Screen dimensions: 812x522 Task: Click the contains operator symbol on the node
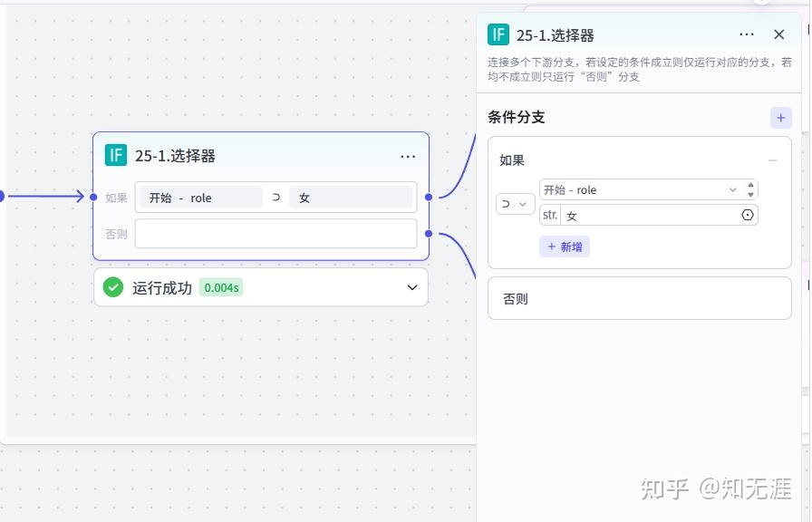pyautogui.click(x=276, y=198)
